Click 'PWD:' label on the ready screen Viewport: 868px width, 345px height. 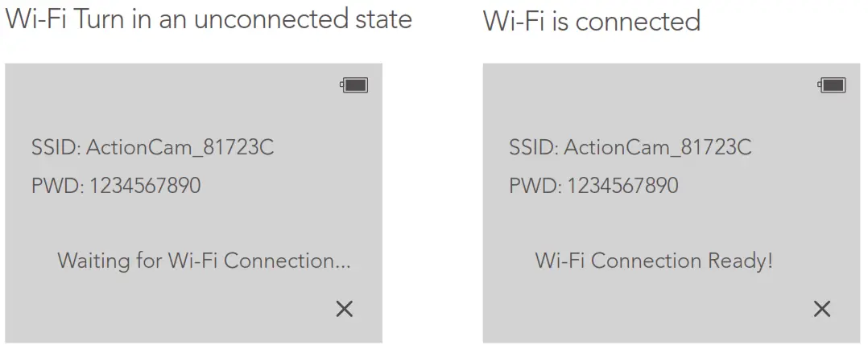[x=534, y=187]
